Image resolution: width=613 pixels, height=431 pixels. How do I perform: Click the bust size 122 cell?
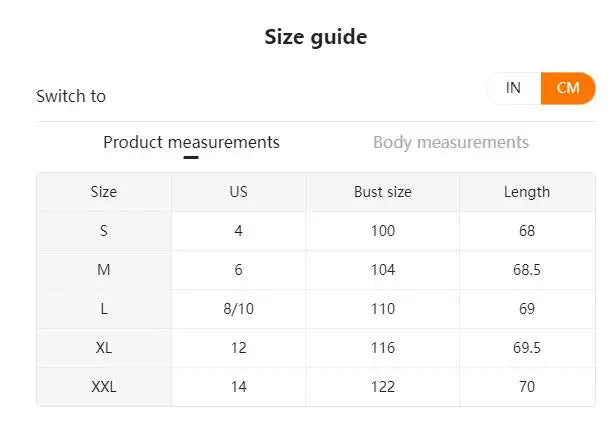pos(382,387)
